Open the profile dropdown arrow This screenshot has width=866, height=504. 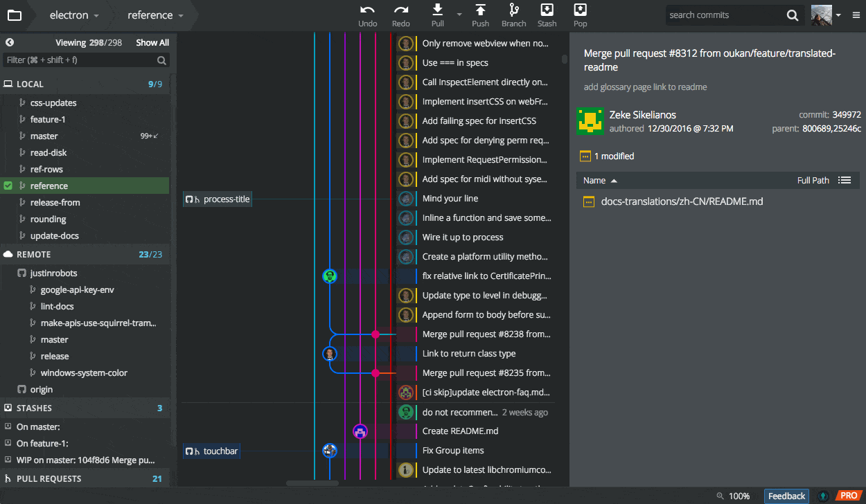[x=838, y=15]
